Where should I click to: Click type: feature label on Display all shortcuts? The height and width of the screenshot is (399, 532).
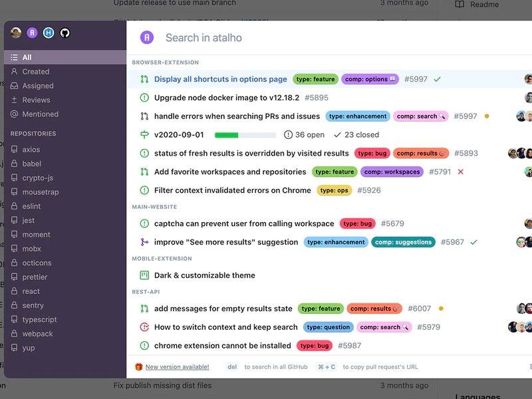click(x=315, y=79)
